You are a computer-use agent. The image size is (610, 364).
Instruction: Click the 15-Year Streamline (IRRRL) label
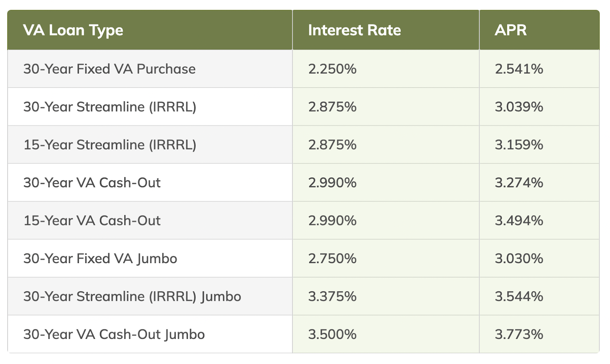click(x=110, y=145)
